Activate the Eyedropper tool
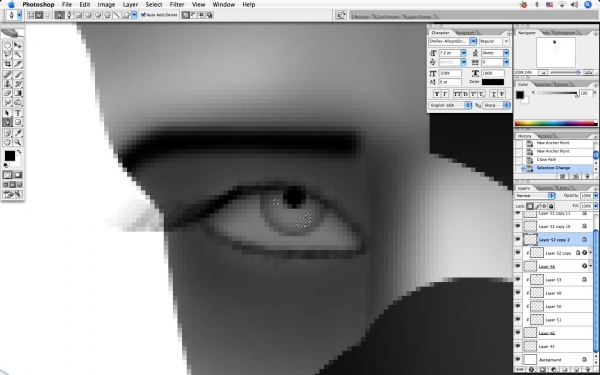 coord(18,133)
